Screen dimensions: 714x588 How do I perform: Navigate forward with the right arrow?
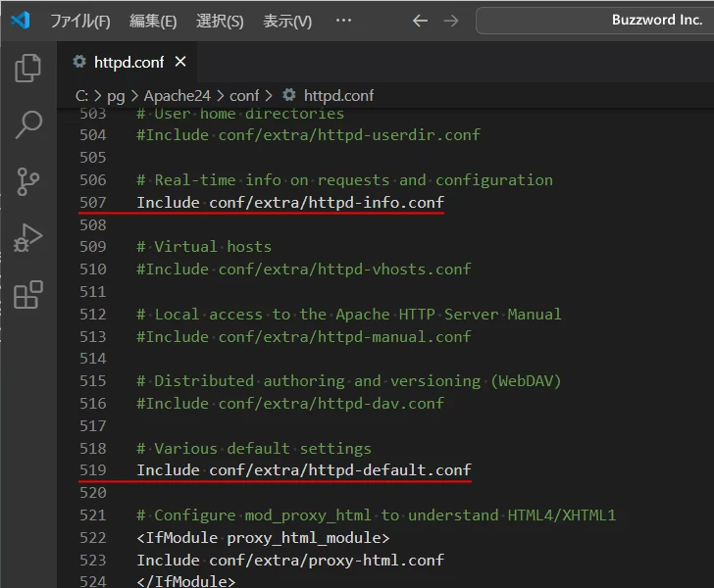[451, 21]
